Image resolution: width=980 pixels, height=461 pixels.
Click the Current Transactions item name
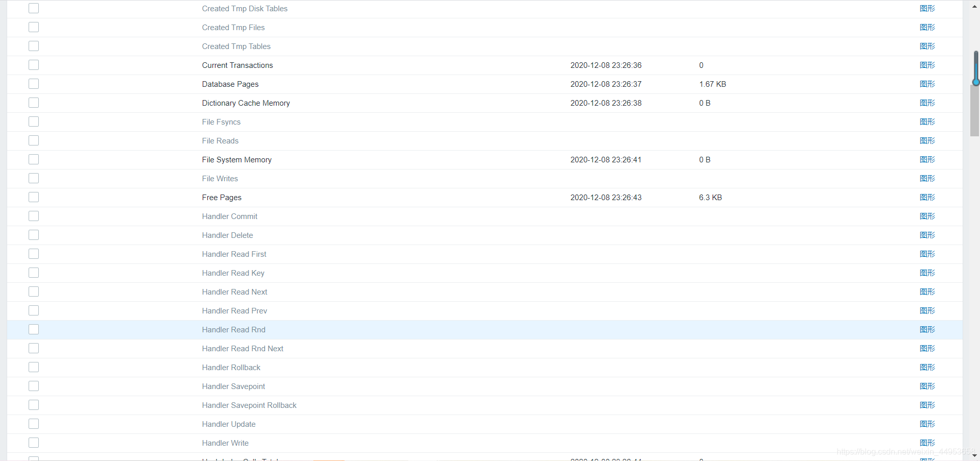237,65
